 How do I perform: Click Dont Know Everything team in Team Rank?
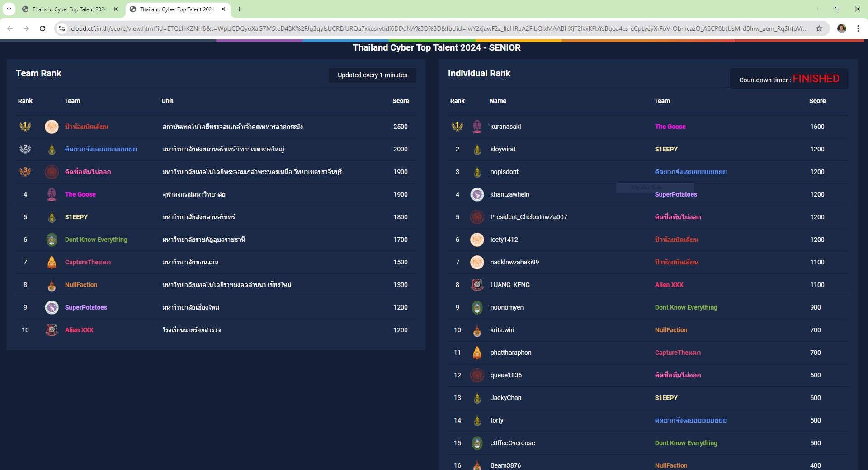96,240
